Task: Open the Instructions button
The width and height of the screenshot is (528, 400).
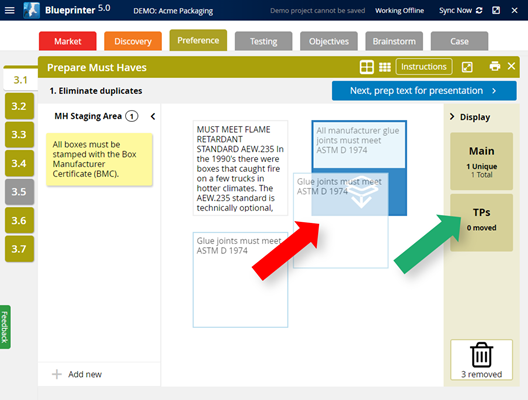Action: click(424, 67)
